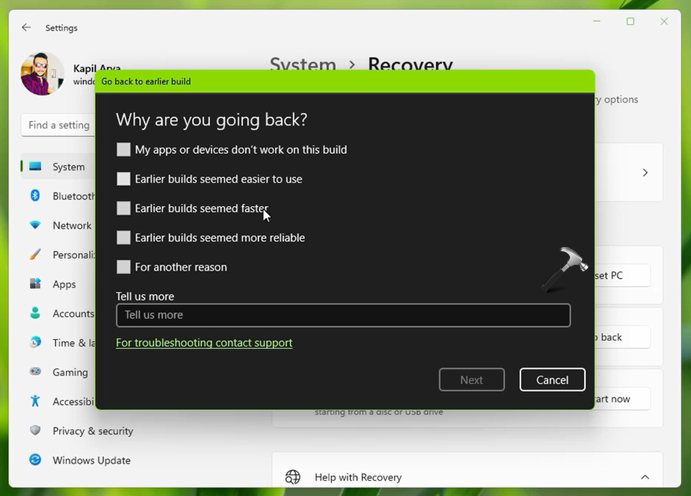Collapse the Help with Recovery section
691x496 pixels.
click(x=645, y=478)
